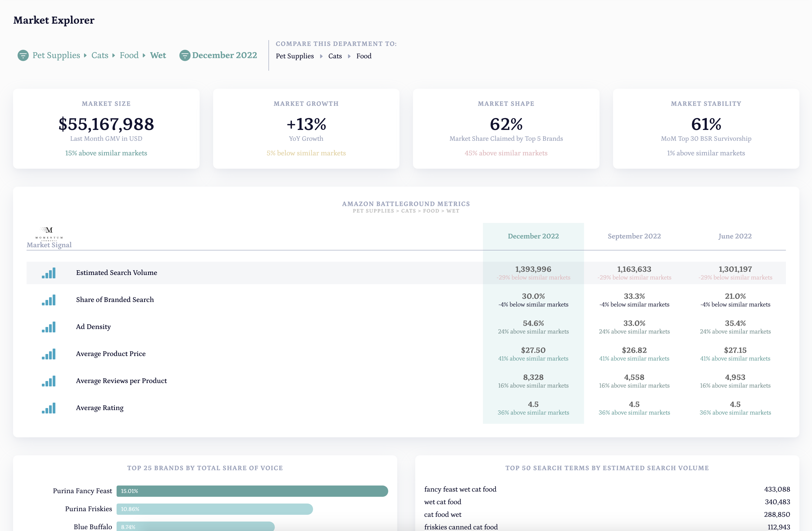812x531 pixels.
Task: Click the bar chart icon for Average Reviews per Product
Action: [48, 381]
